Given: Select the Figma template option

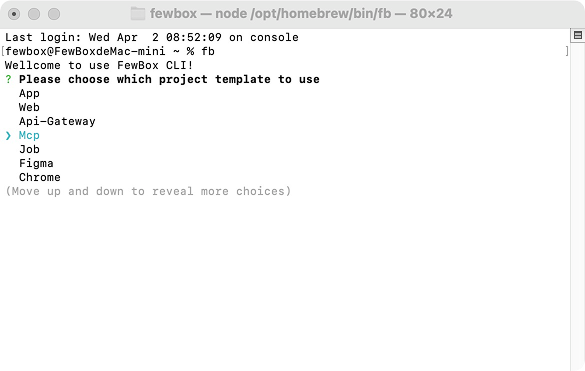Looking at the screenshot, I should (36, 163).
